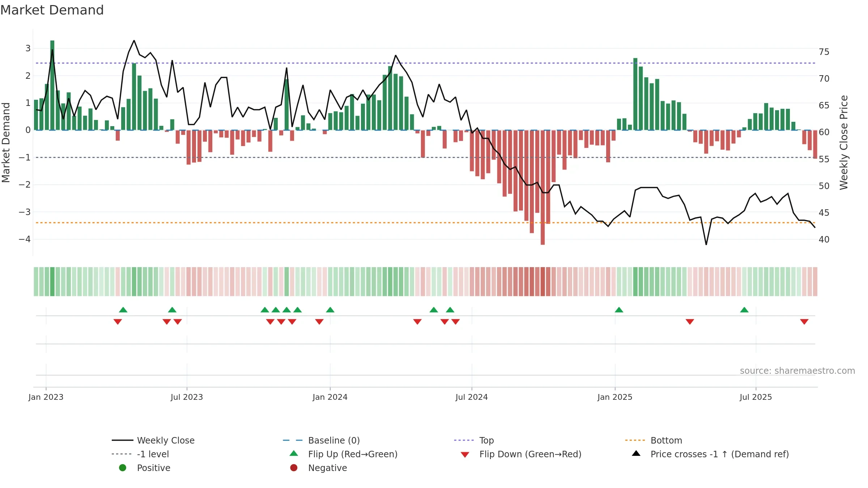Click the red Negative dot in legend
Screen dimensions: 868x488
pyautogui.click(x=294, y=468)
